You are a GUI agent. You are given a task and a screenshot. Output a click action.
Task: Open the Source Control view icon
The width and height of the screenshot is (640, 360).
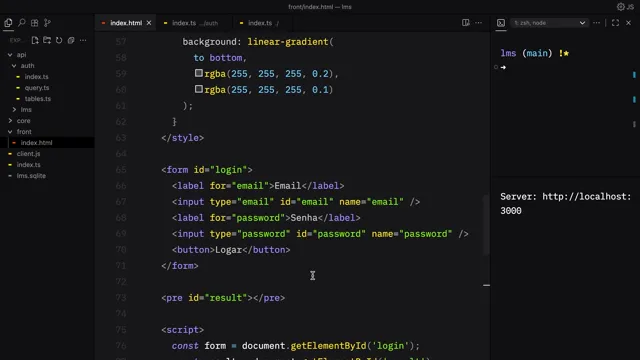(47, 23)
